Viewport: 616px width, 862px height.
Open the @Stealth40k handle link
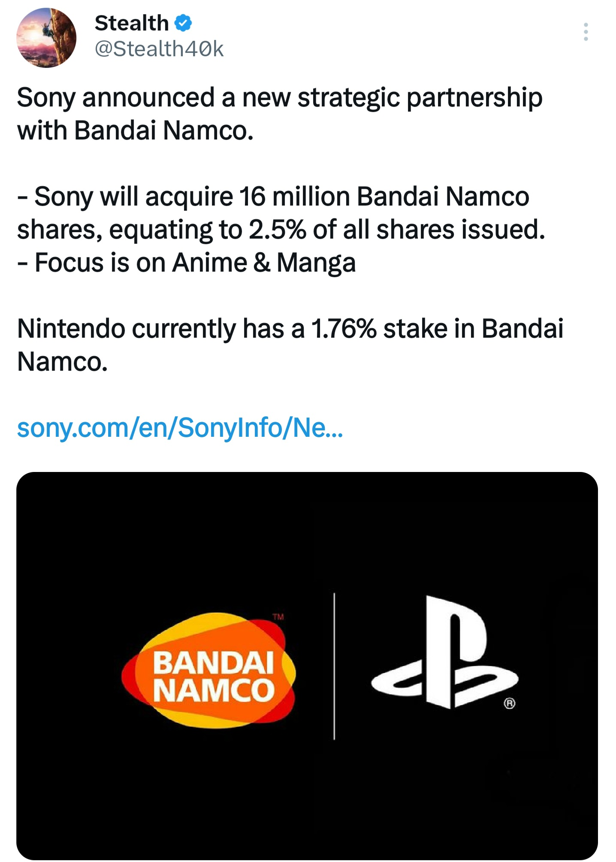pos(159,49)
